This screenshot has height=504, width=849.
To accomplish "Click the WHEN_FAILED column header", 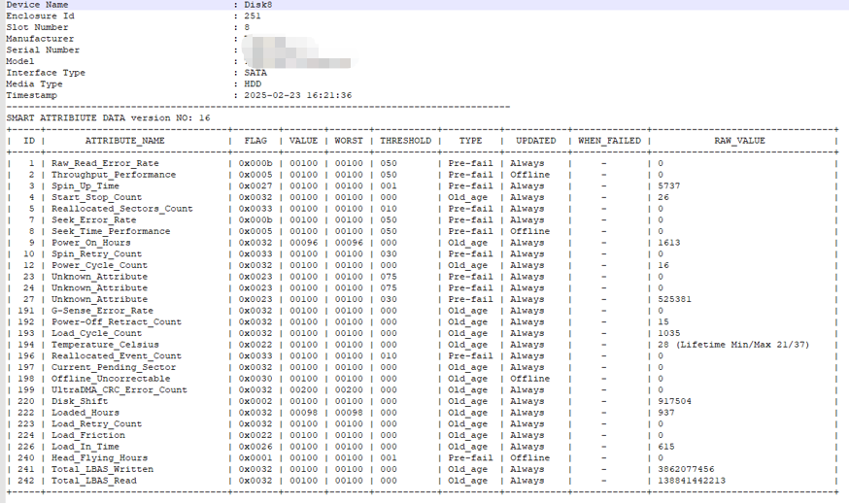I will 609,141.
